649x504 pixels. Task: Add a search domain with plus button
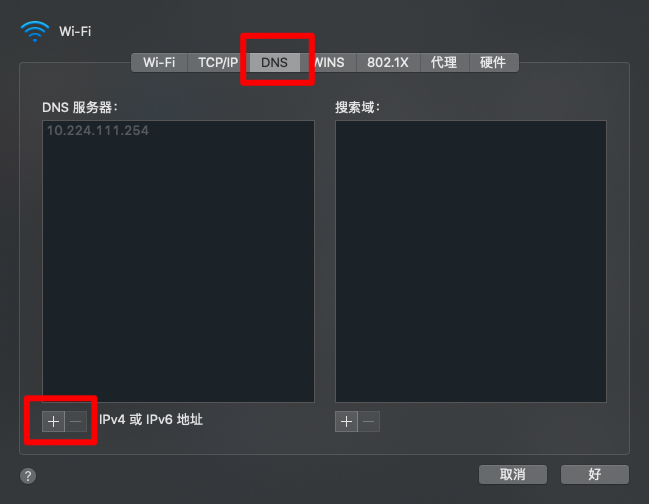click(x=346, y=422)
